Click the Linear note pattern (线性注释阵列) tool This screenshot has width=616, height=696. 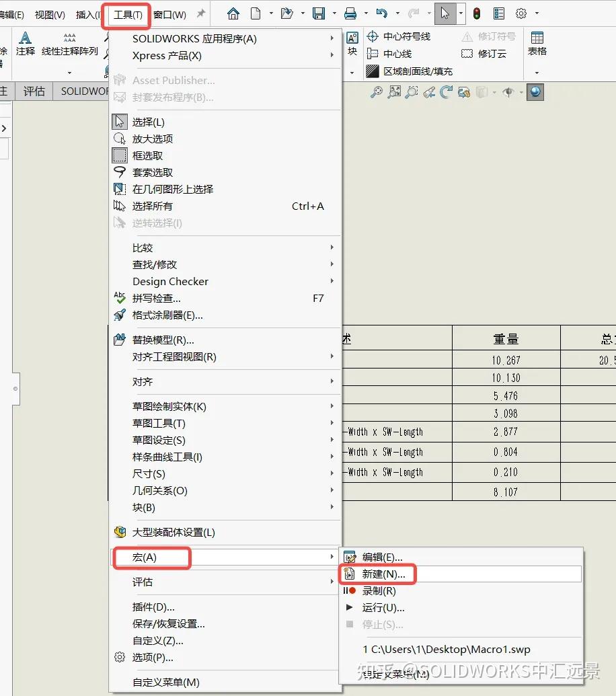[x=70, y=44]
